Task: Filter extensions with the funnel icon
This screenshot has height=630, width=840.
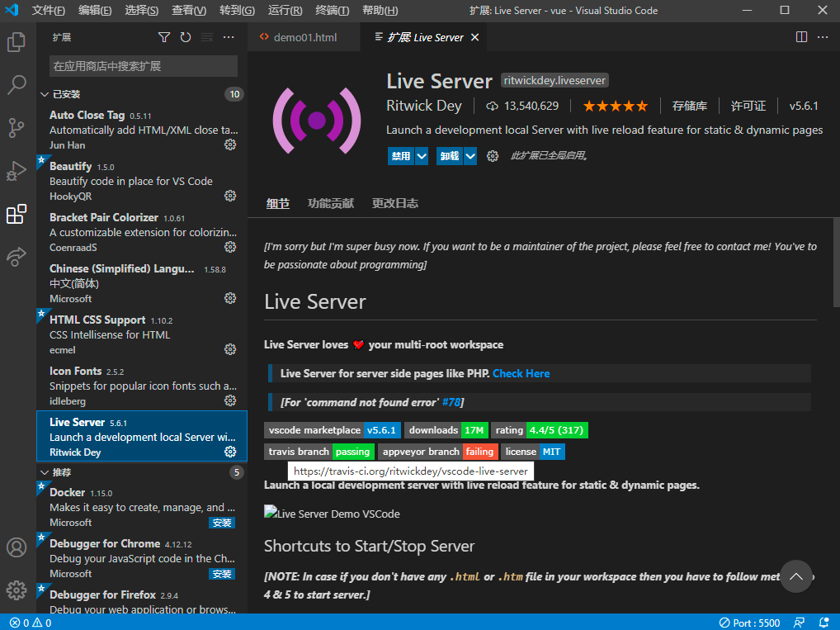Action: (x=164, y=37)
